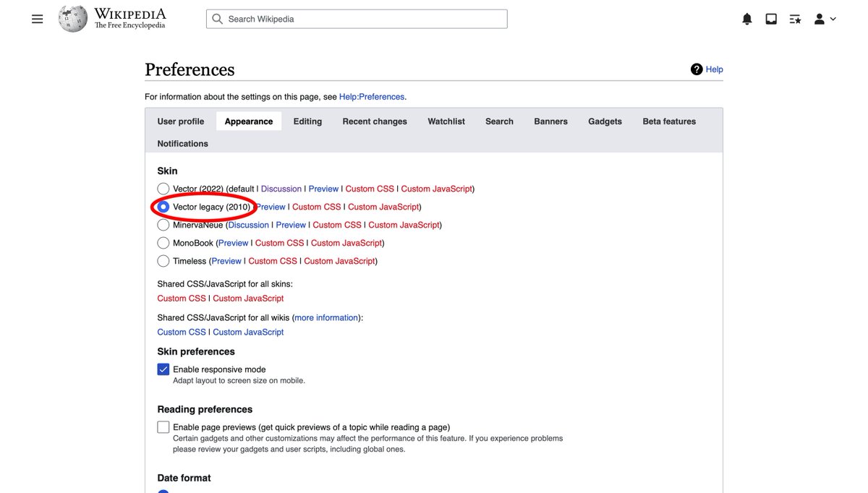Switch to the Gadgets tab

point(605,121)
